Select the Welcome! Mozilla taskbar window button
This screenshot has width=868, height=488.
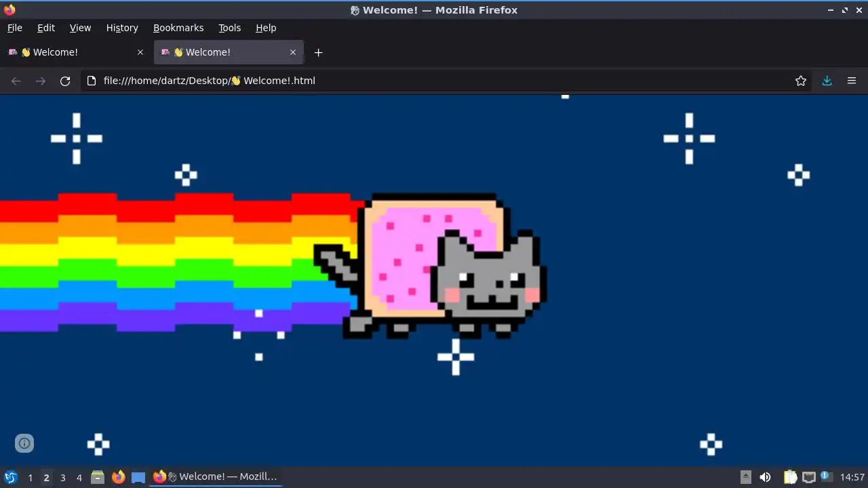215,477
